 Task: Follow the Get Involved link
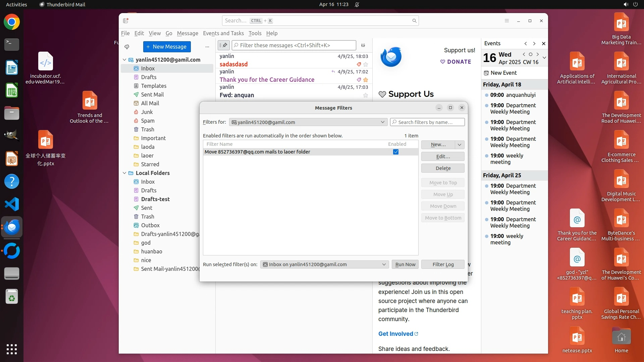point(396,334)
